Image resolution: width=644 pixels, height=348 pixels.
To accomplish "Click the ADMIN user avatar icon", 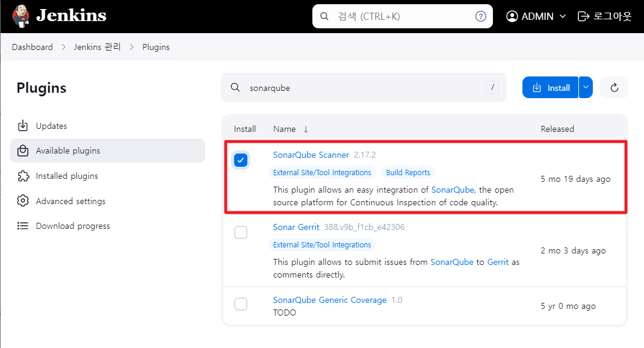I will 512,16.
